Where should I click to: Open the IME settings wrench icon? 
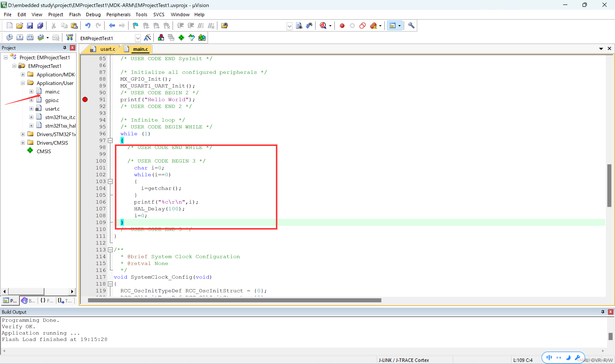pos(577,357)
